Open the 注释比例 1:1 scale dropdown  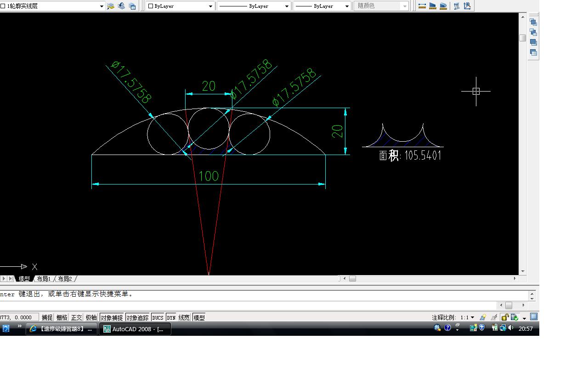coord(468,317)
